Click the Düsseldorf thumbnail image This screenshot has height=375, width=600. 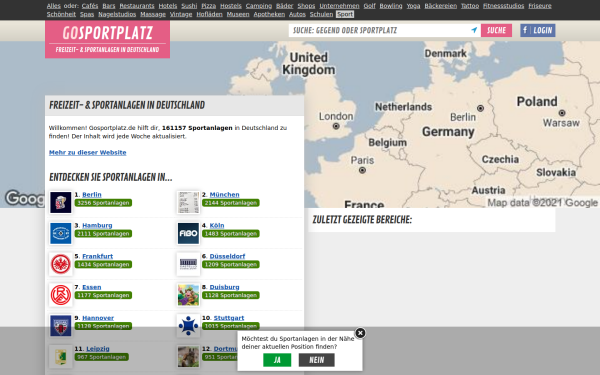(x=188, y=264)
